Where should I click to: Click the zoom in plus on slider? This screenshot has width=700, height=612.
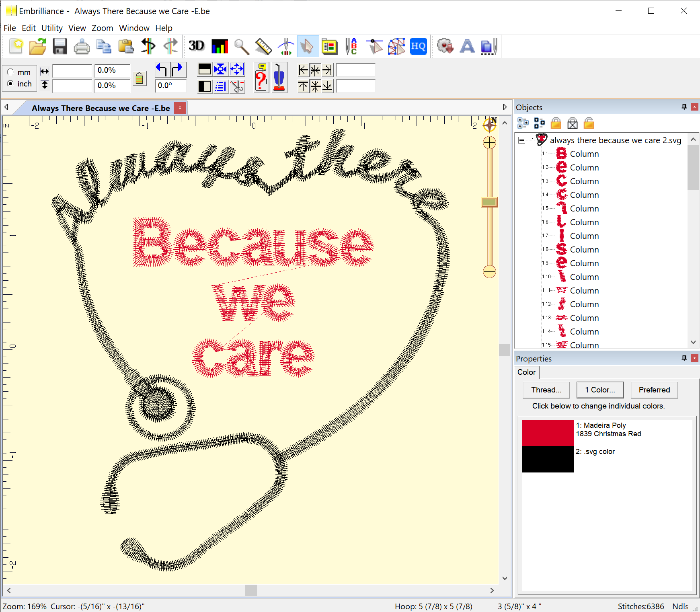coord(489,143)
